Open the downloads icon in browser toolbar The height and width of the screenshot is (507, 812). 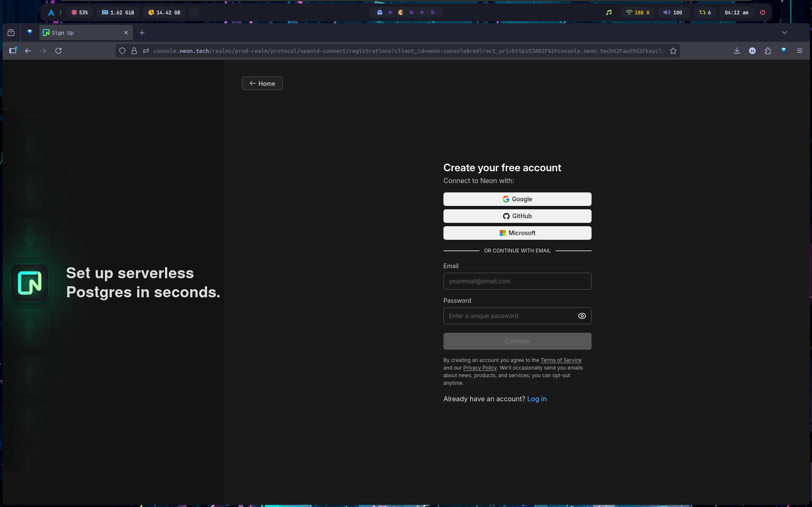click(737, 51)
